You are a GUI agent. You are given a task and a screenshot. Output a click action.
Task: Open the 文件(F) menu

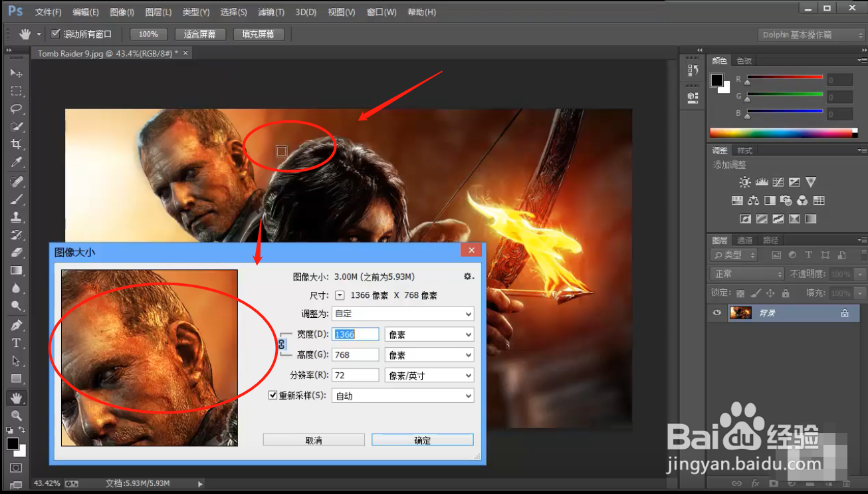(x=48, y=12)
